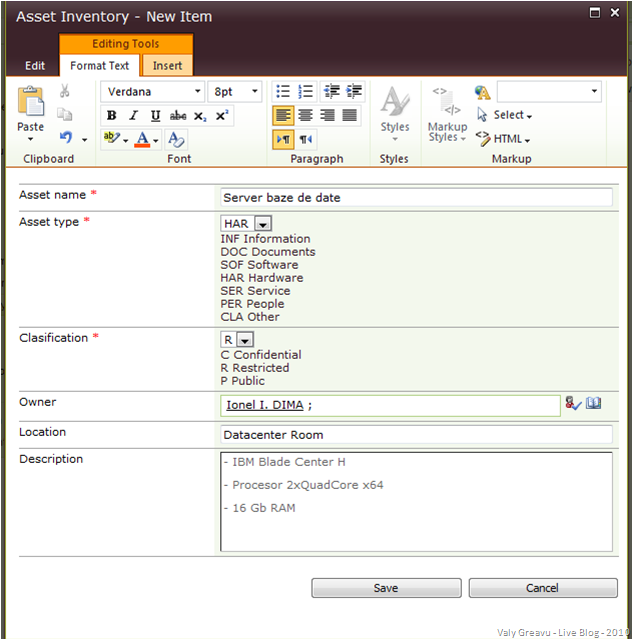Image resolution: width=633 pixels, height=640 pixels.
Task: Toggle Italic formatting
Action: [x=133, y=116]
